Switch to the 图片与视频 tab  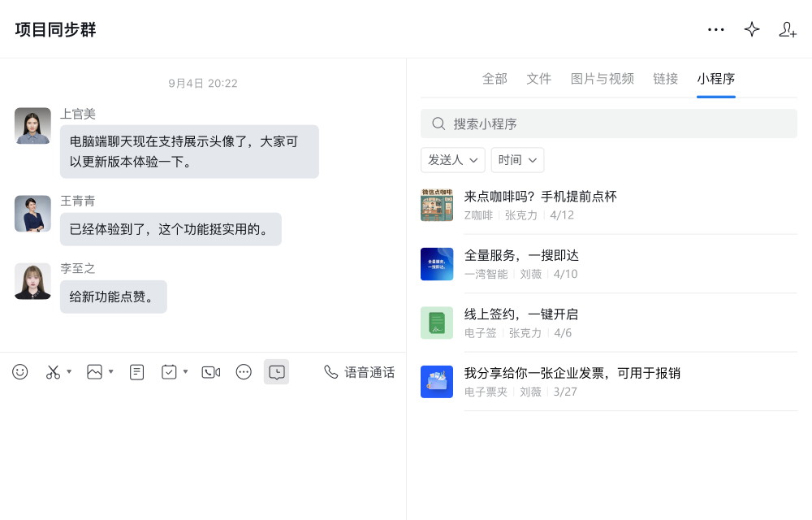(x=603, y=79)
